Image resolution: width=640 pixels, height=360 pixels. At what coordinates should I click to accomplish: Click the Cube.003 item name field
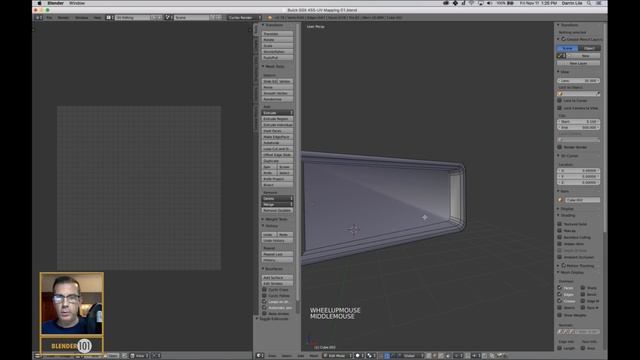582,200
